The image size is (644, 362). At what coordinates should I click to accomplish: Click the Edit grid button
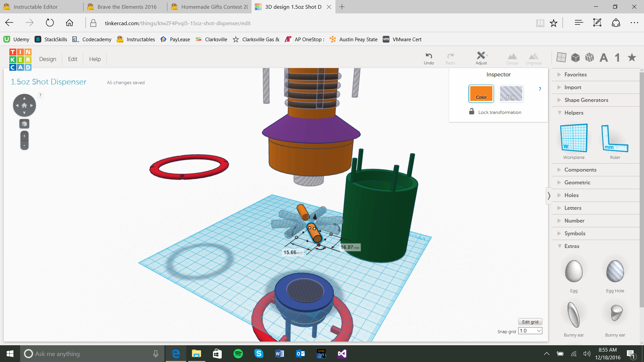(530, 322)
